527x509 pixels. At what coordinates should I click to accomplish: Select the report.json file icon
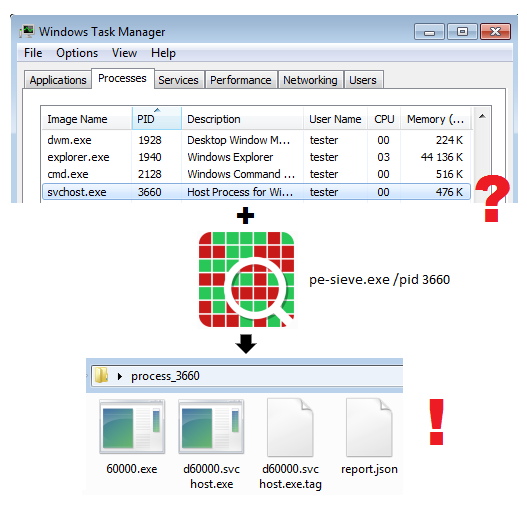tap(369, 427)
